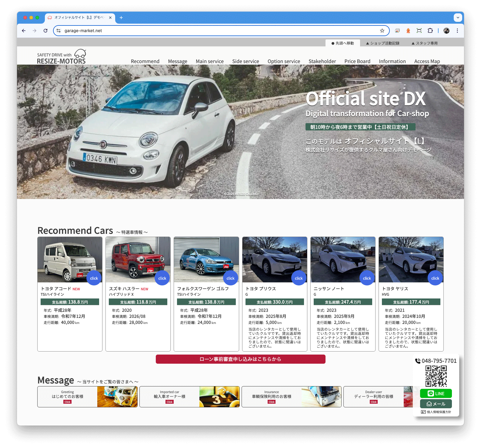
Task: Click the QR code image
Action: coord(436,376)
